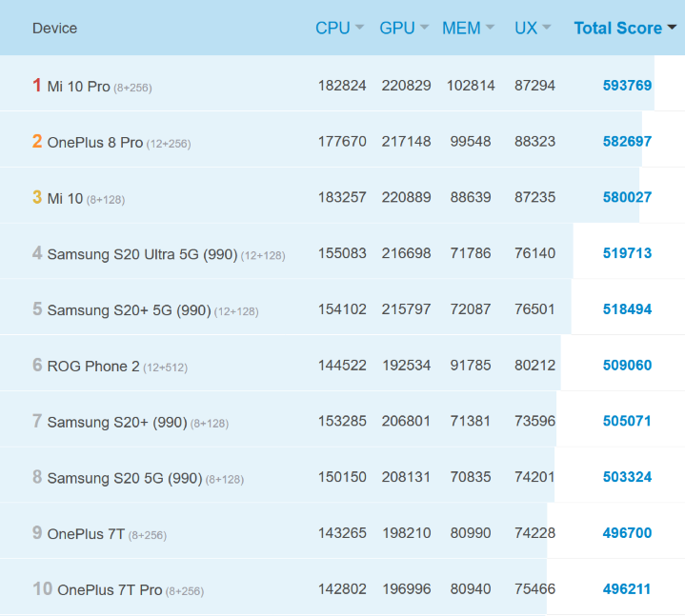Click GPU score 220829 for Mi 10 Pro
The height and width of the screenshot is (616, 685).
[x=406, y=85]
